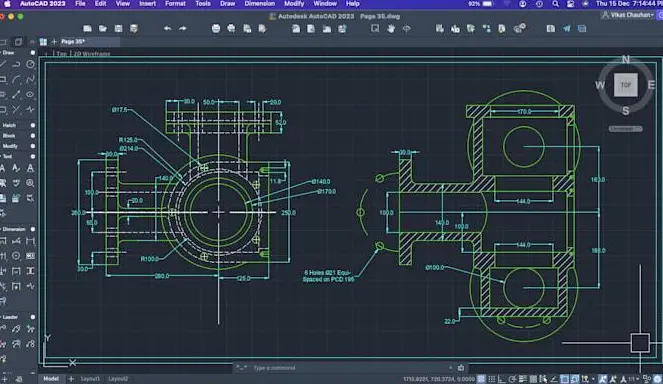663x384 pixels.
Task: Click the linear dimension tool icon
Action: tap(30, 241)
